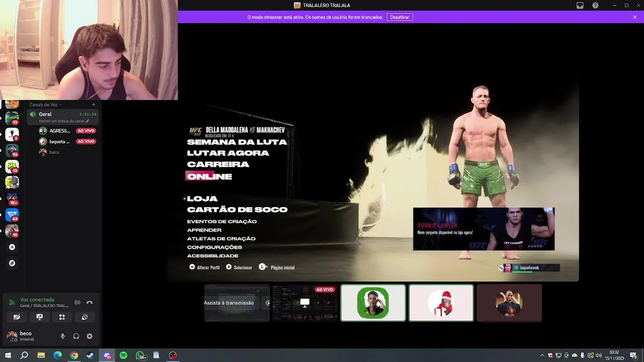Open Discord user settings gear

pyautogui.click(x=90, y=336)
